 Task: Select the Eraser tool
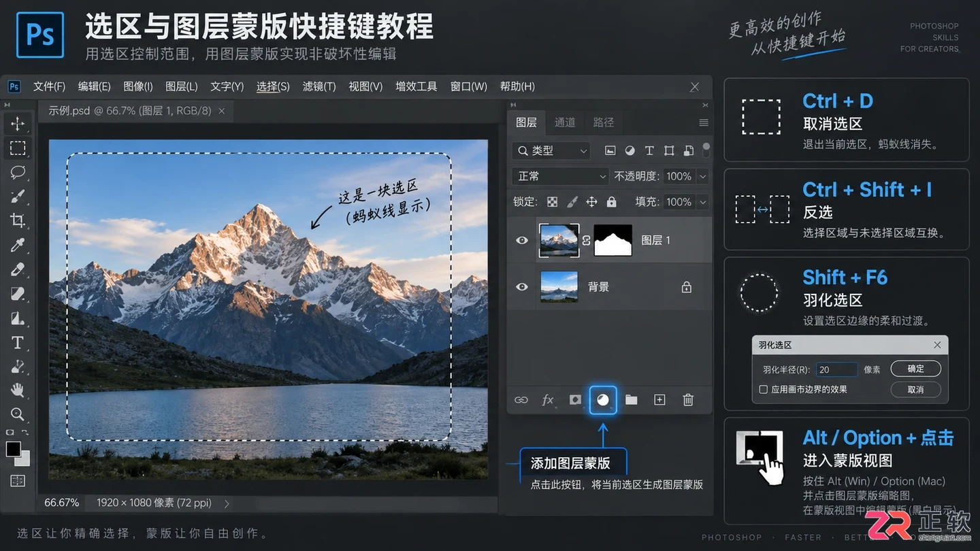coord(18,269)
